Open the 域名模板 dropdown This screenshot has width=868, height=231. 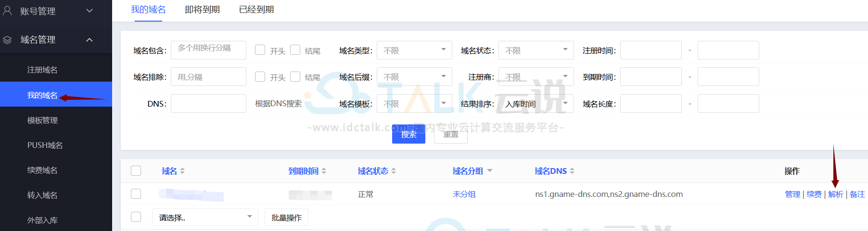(x=414, y=104)
